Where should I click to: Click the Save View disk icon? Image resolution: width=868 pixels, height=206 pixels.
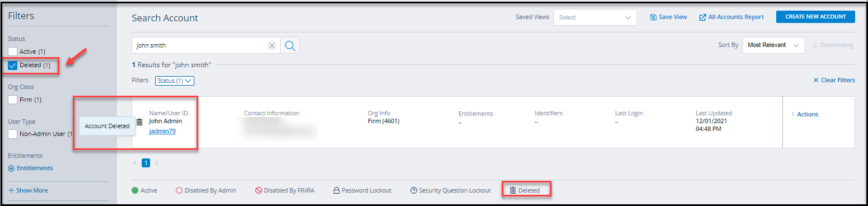point(653,17)
